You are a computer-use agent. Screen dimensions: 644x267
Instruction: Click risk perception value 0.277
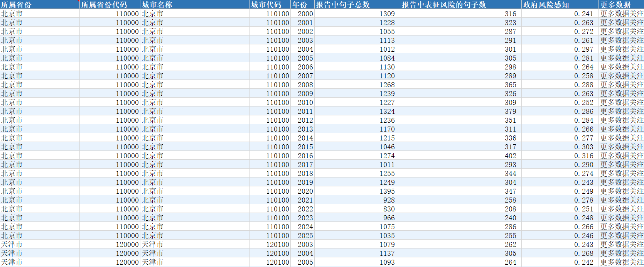point(584,138)
